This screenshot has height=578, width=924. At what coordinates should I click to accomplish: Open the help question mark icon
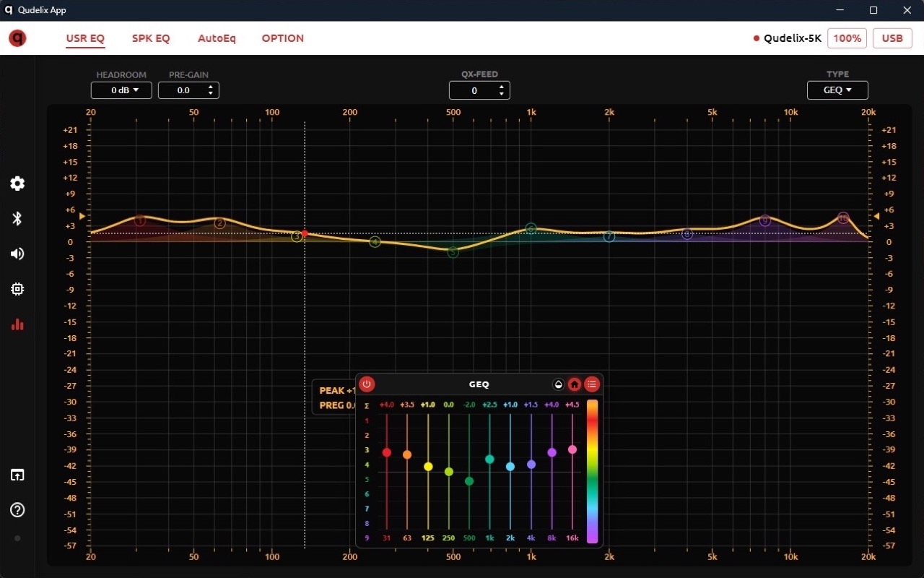click(17, 510)
